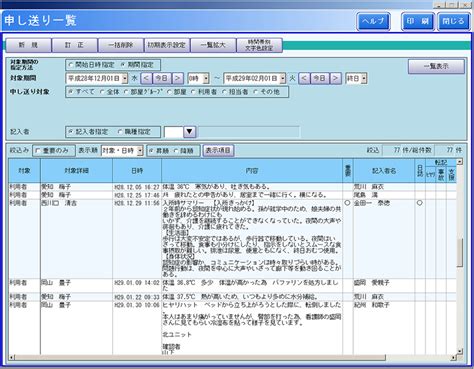Image resolution: width=474 pixels, height=369 pixels.
Task: Create a new entry with 新規
Action: pyautogui.click(x=28, y=45)
